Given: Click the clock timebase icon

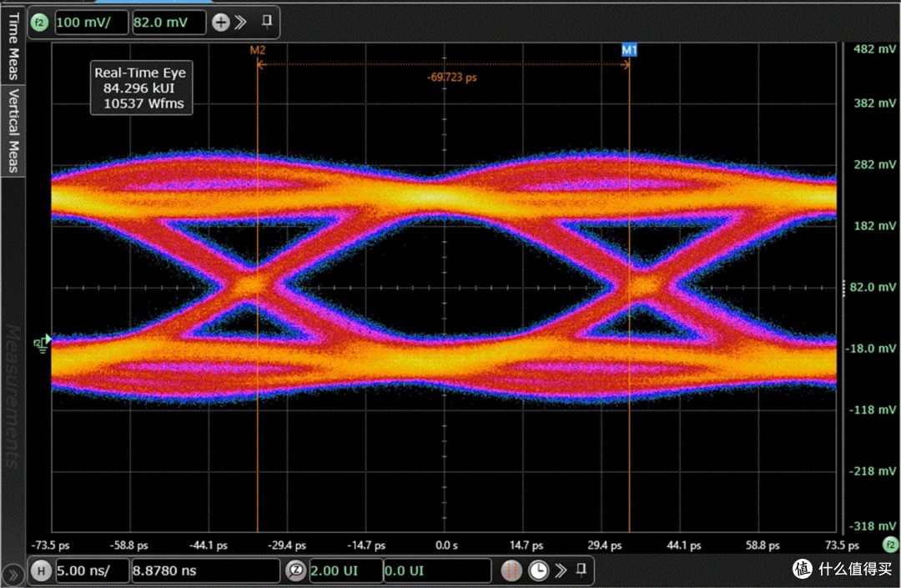Looking at the screenshot, I should (538, 570).
